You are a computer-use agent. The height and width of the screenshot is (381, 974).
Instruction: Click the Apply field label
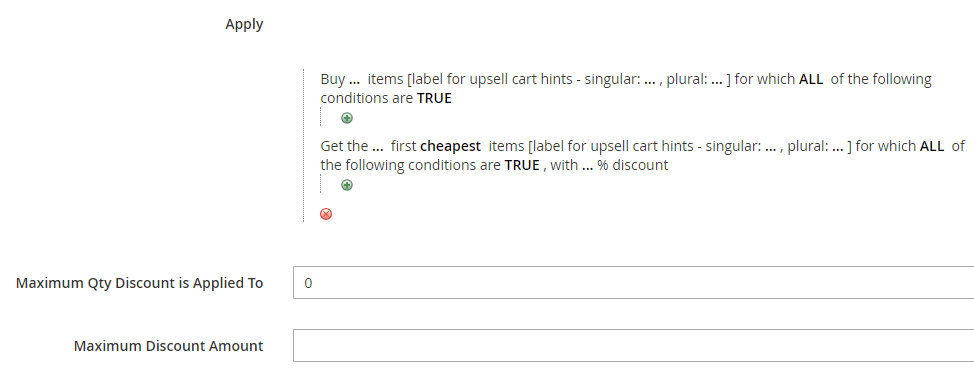pyautogui.click(x=244, y=25)
